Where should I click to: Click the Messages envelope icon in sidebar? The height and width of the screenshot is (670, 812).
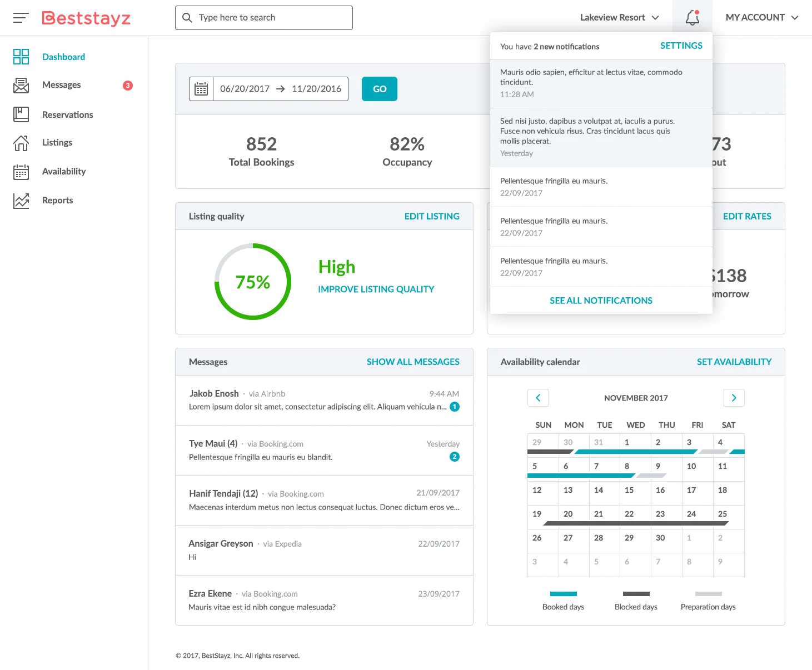click(x=21, y=85)
